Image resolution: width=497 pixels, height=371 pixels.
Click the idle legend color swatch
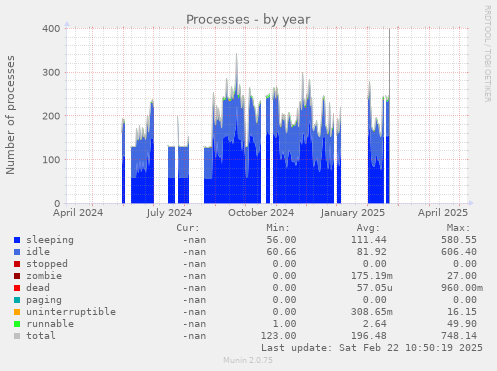click(17, 252)
